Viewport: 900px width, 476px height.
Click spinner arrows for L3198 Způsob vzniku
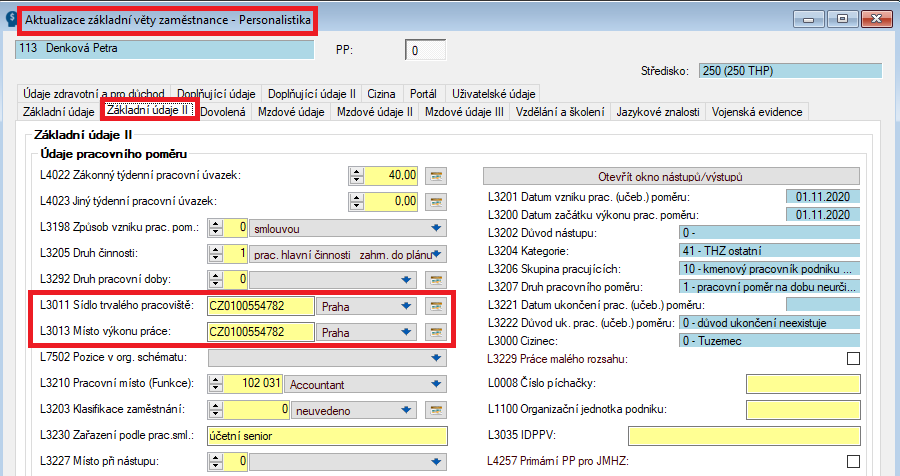[214, 228]
